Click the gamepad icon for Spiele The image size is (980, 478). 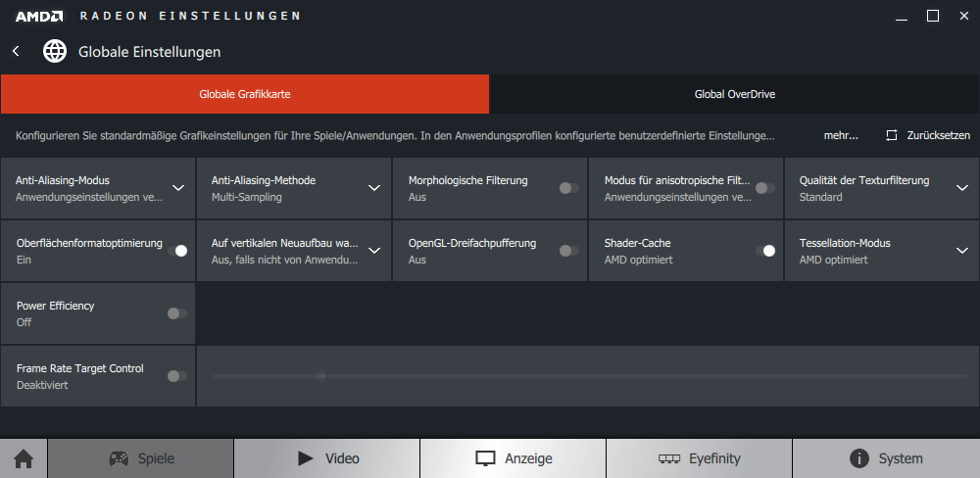[x=119, y=458]
